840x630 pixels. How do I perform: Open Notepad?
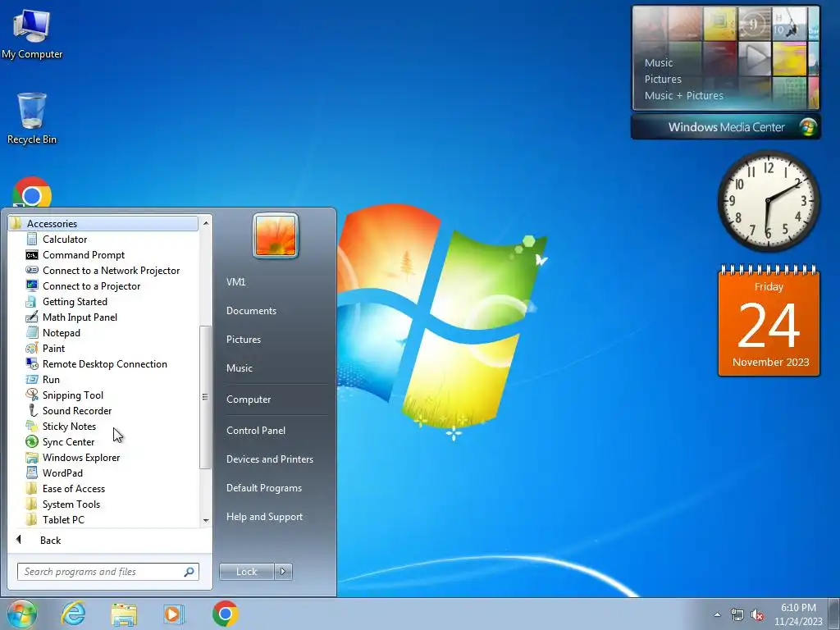tap(61, 333)
